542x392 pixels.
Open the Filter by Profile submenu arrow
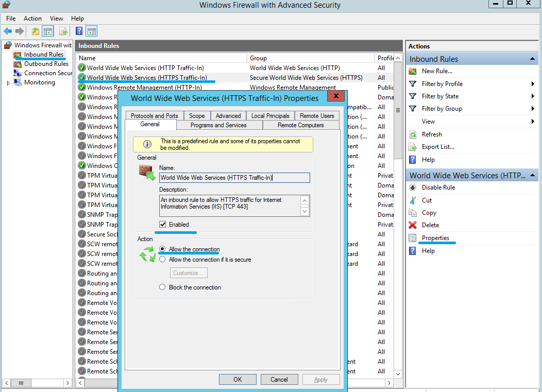pos(533,83)
